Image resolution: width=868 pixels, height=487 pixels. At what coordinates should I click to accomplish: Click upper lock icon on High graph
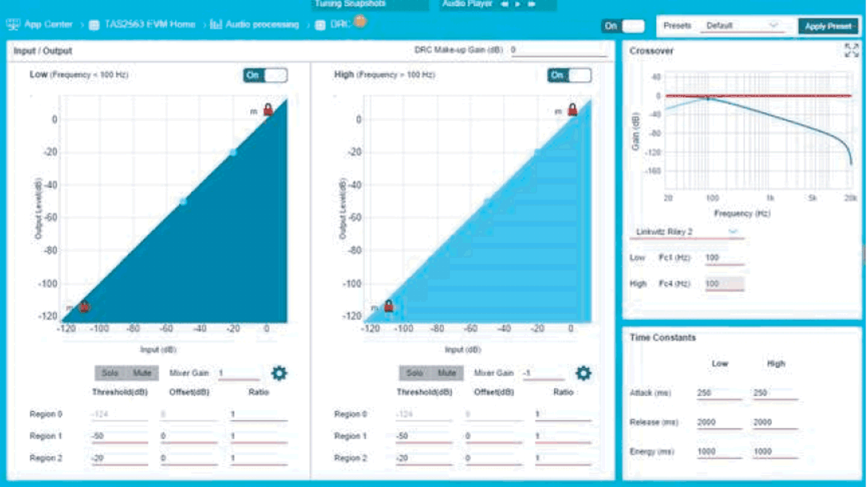tap(573, 109)
